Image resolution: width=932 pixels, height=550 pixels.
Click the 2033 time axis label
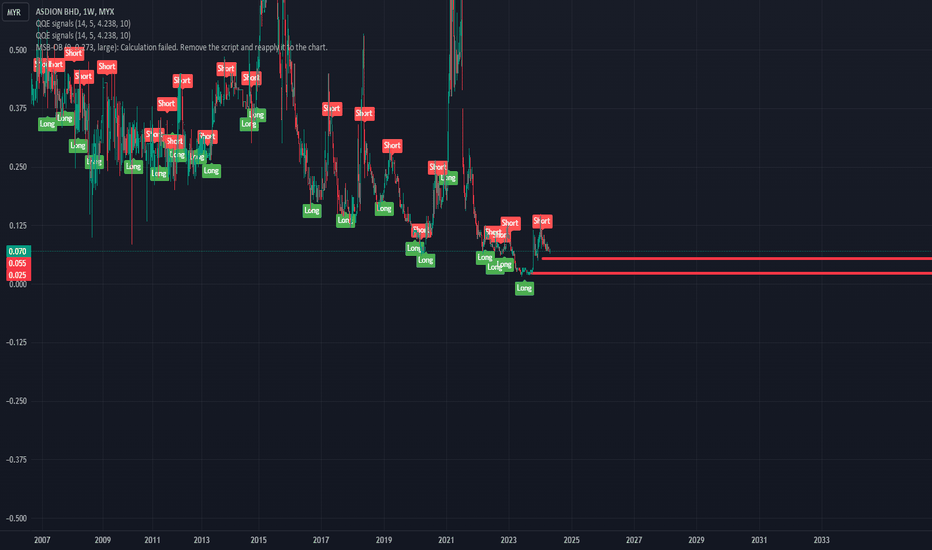point(821,540)
